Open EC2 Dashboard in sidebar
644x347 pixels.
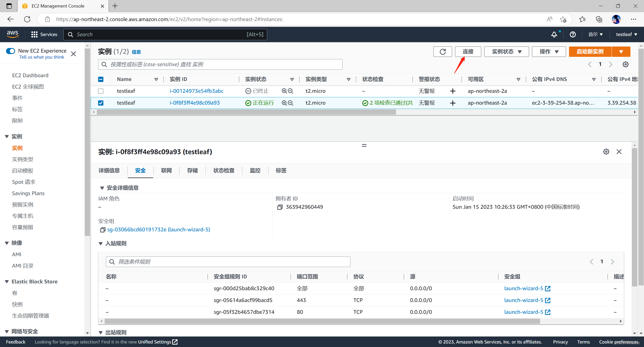tap(30, 75)
